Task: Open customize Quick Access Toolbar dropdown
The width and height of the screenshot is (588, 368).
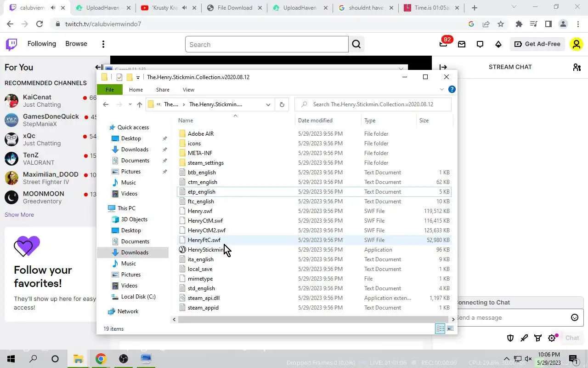Action: click(x=138, y=77)
